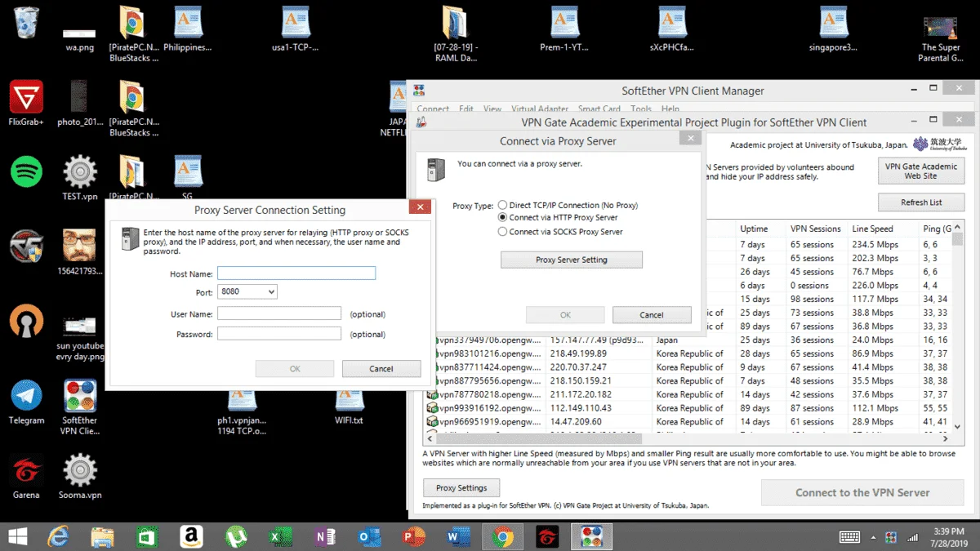
Task: Launch Telegram from the desktop
Action: [26, 402]
